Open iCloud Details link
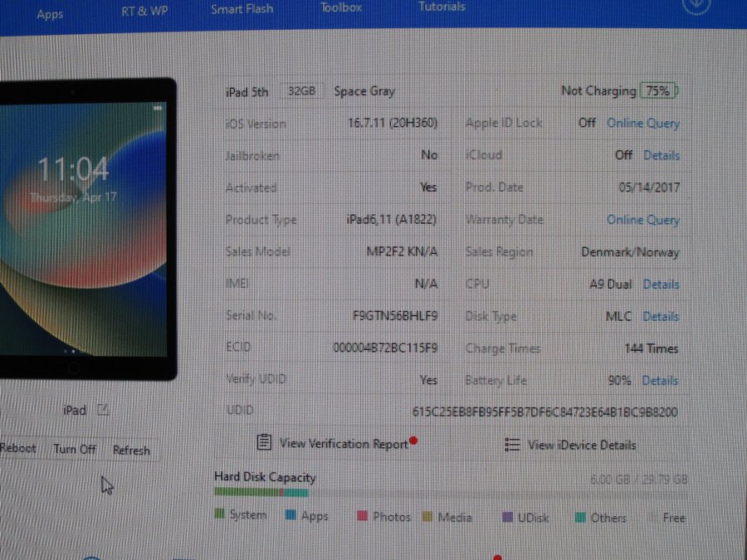The height and width of the screenshot is (560, 747). point(662,155)
